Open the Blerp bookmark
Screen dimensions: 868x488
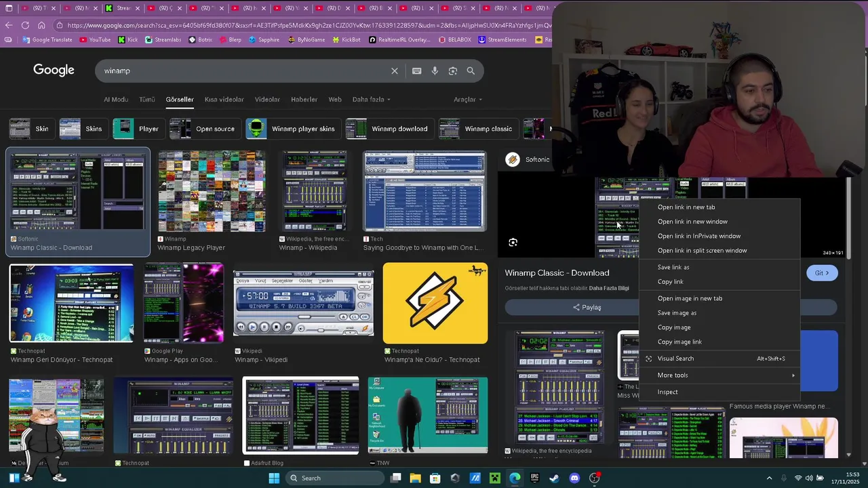(230, 39)
